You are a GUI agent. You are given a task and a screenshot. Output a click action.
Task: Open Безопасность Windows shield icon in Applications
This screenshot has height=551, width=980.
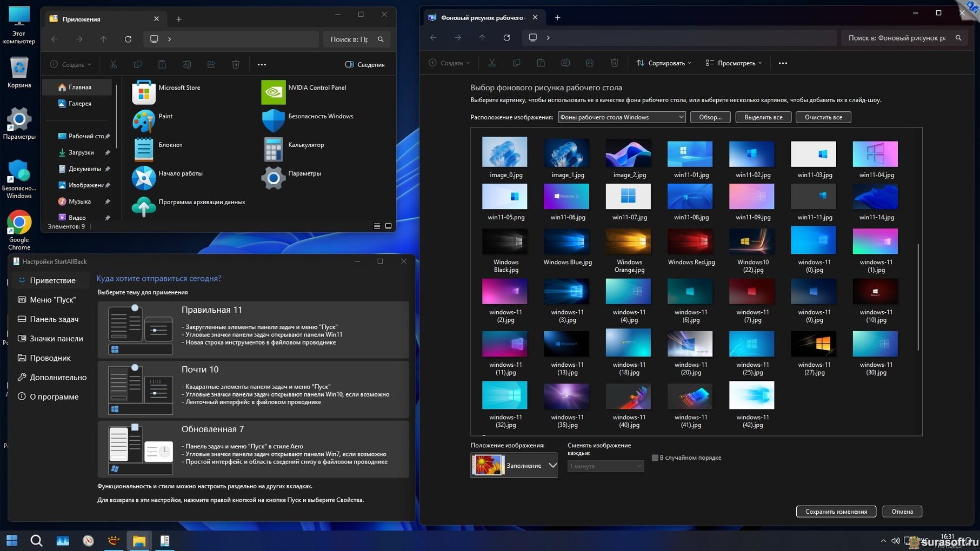pyautogui.click(x=274, y=120)
